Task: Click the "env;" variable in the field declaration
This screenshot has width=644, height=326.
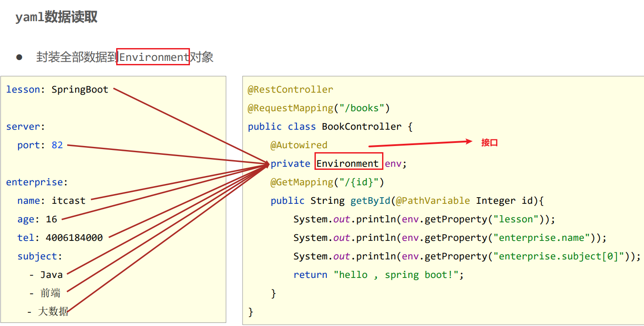Action: point(396,164)
